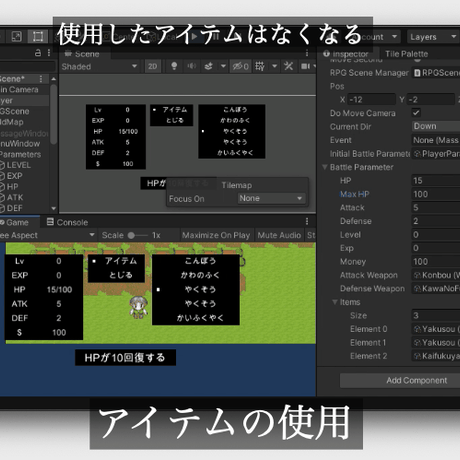
Task: Click Element 1 Yakusou item field
Action: click(436, 342)
